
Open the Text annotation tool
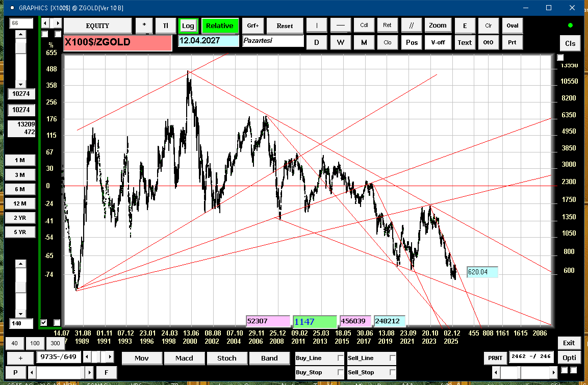pyautogui.click(x=464, y=42)
